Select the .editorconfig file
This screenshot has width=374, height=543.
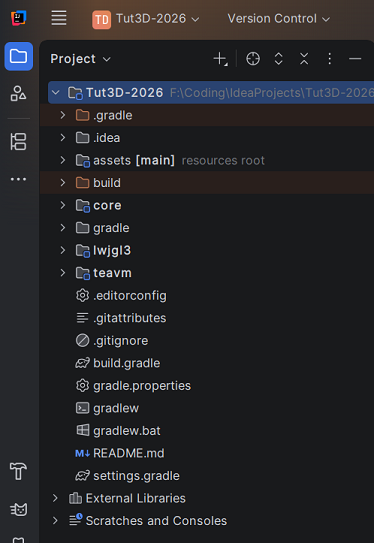(121, 295)
